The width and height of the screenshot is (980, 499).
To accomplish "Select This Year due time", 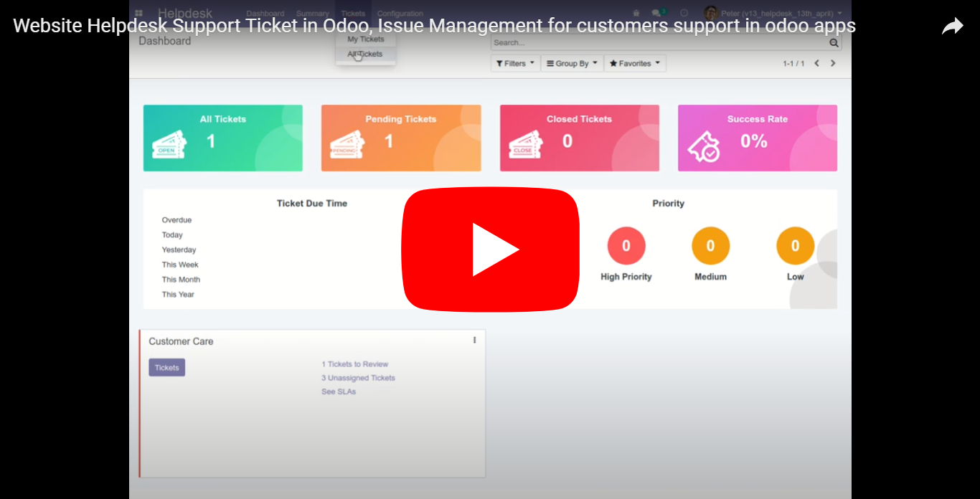I will coord(178,295).
